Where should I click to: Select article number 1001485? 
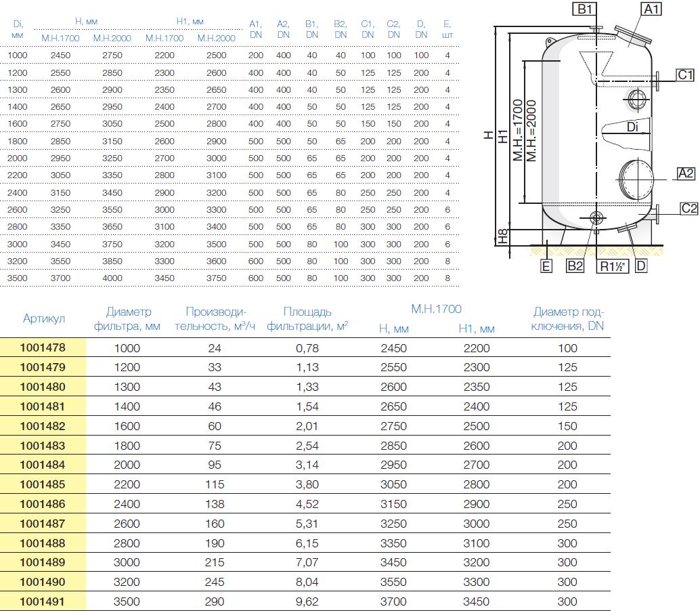click(43, 485)
